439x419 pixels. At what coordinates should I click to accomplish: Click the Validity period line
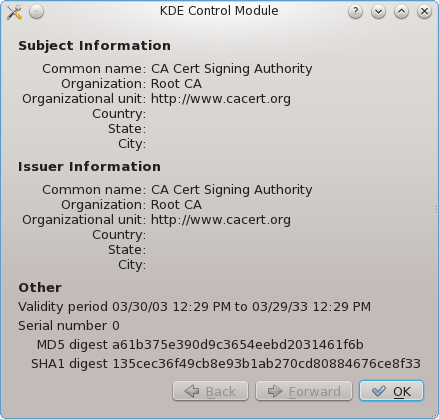pyautogui.click(x=194, y=307)
